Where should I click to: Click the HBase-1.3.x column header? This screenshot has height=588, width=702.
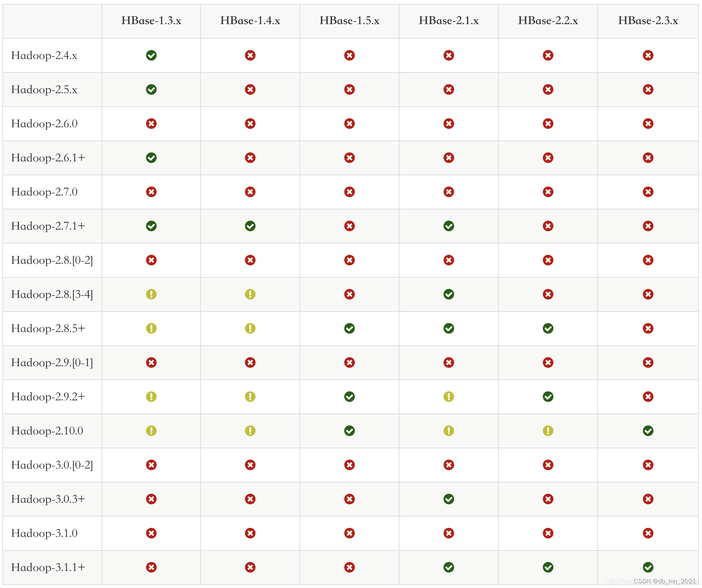coord(151,21)
